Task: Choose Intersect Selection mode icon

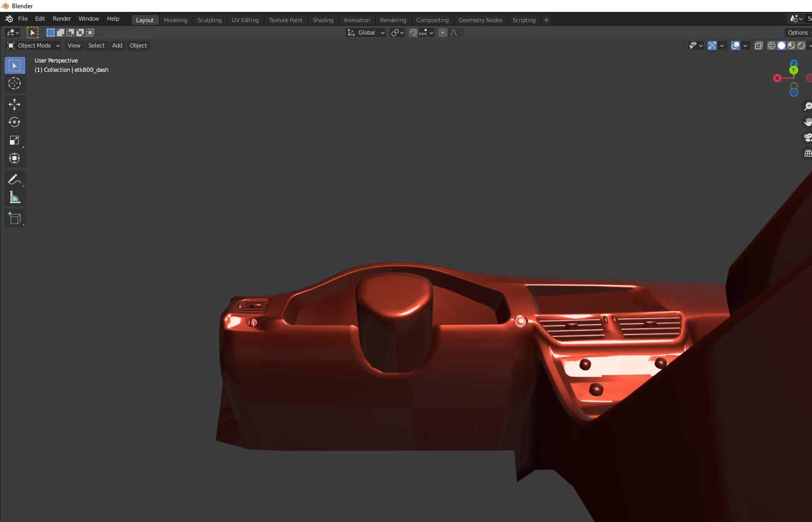Action: coord(90,33)
